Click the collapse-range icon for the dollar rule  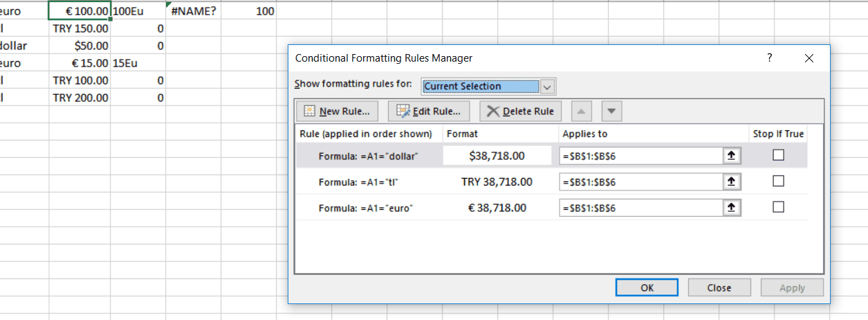(x=732, y=156)
